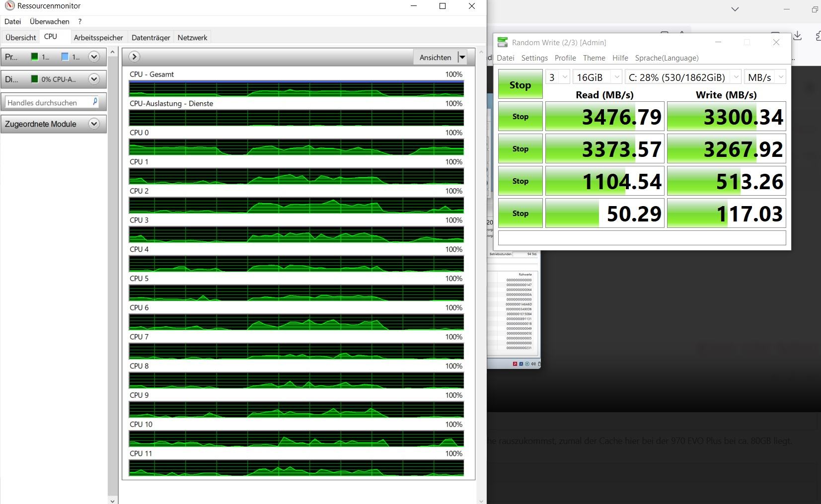The height and width of the screenshot is (504, 821).
Task: Select the CPU tab
Action: 51,36
